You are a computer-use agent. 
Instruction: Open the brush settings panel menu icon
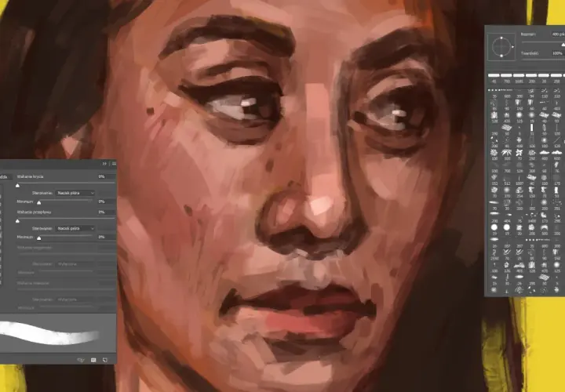pos(114,164)
